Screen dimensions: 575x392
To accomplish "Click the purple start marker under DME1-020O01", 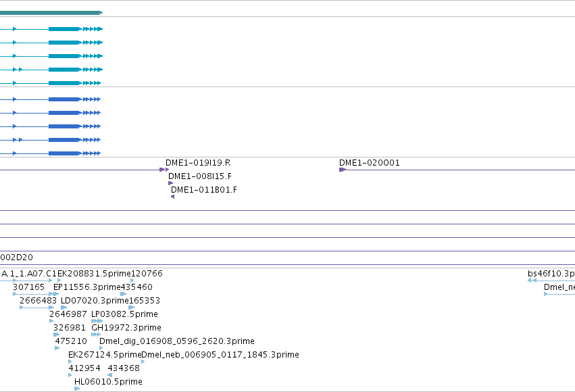I will [343, 170].
